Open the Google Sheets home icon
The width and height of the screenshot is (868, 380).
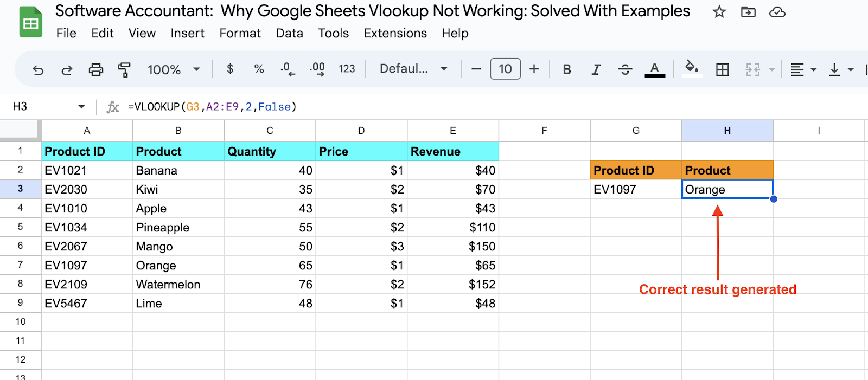30,22
